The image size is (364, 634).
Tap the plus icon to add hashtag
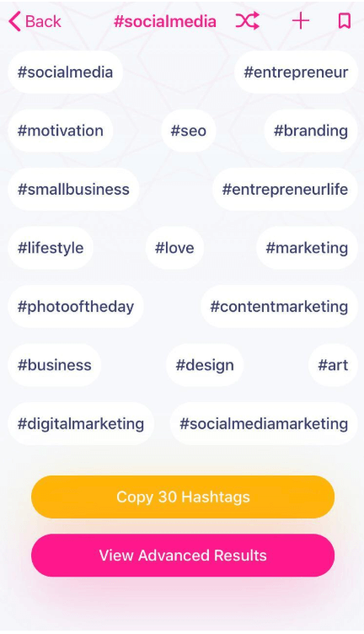(301, 20)
